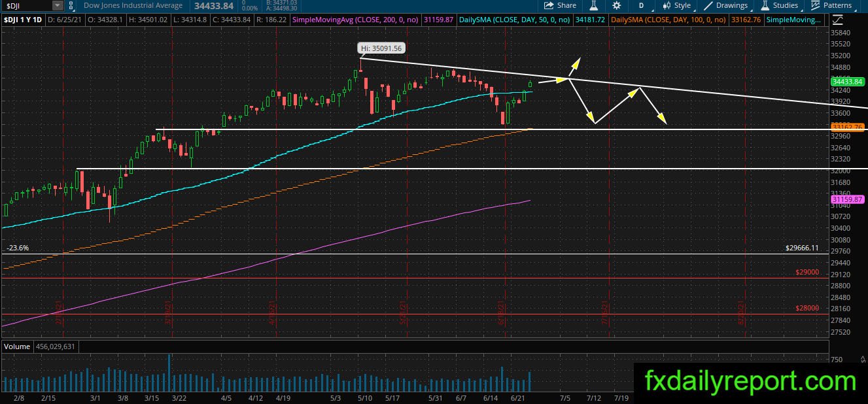The width and height of the screenshot is (868, 404).
Task: Click the $28000 price level label
Action: (x=807, y=308)
